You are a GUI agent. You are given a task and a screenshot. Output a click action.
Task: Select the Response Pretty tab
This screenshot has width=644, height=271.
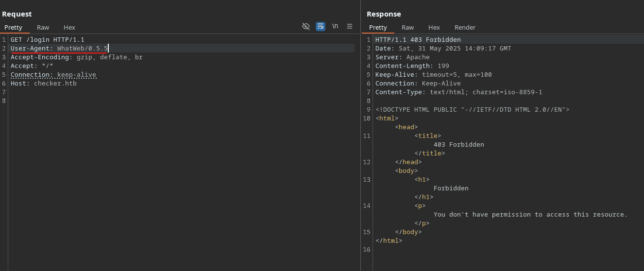(x=378, y=27)
